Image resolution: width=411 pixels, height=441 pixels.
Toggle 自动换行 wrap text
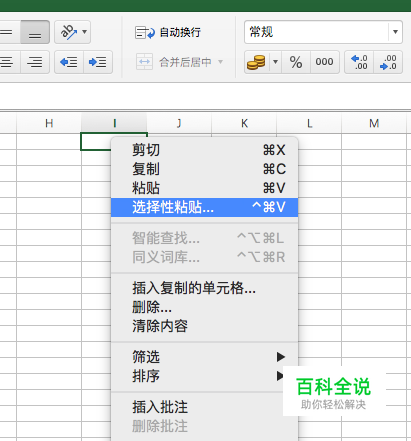click(168, 32)
